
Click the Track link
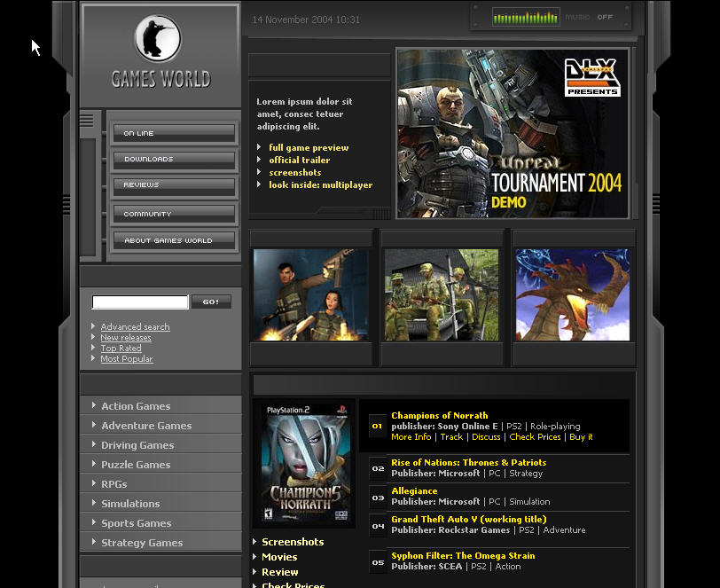(451, 437)
